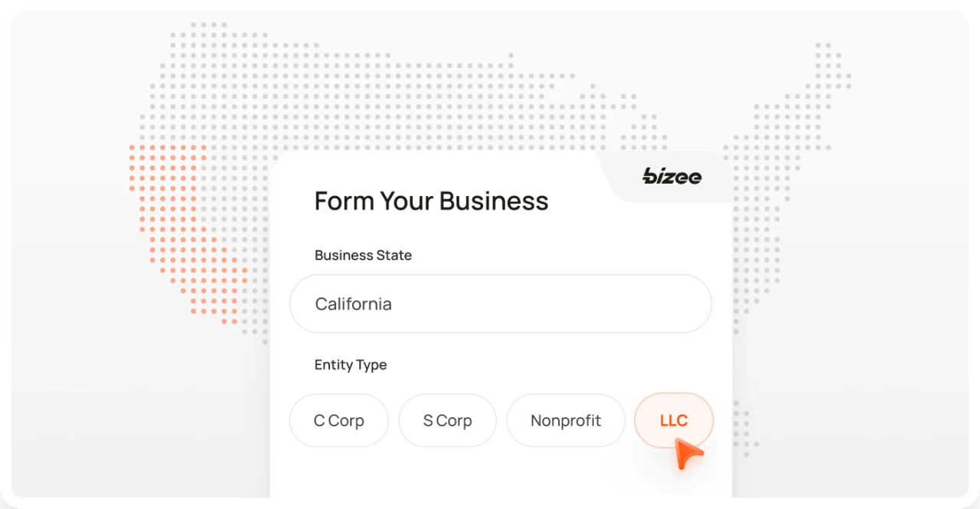980x509 pixels.
Task: Select the Nonprofit entity type
Action: coord(566,420)
